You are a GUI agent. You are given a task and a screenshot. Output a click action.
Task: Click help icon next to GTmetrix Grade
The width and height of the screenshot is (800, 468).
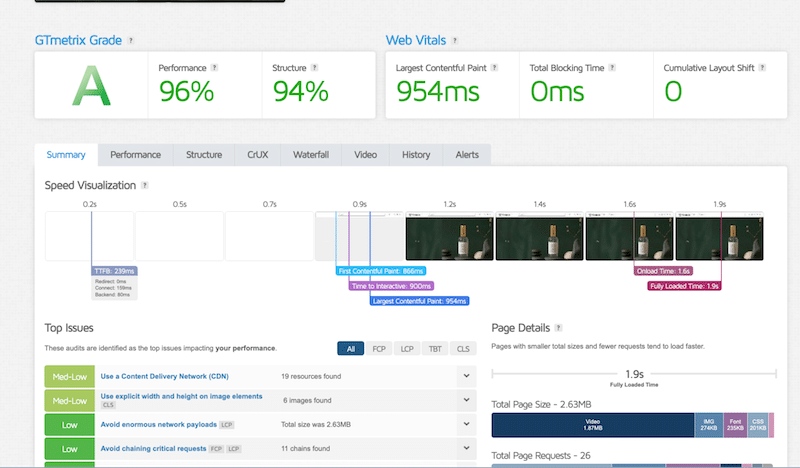pyautogui.click(x=132, y=41)
